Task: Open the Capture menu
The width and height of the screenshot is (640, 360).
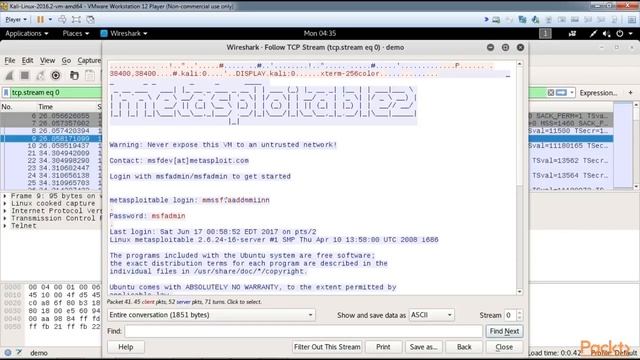Action: 89,60
